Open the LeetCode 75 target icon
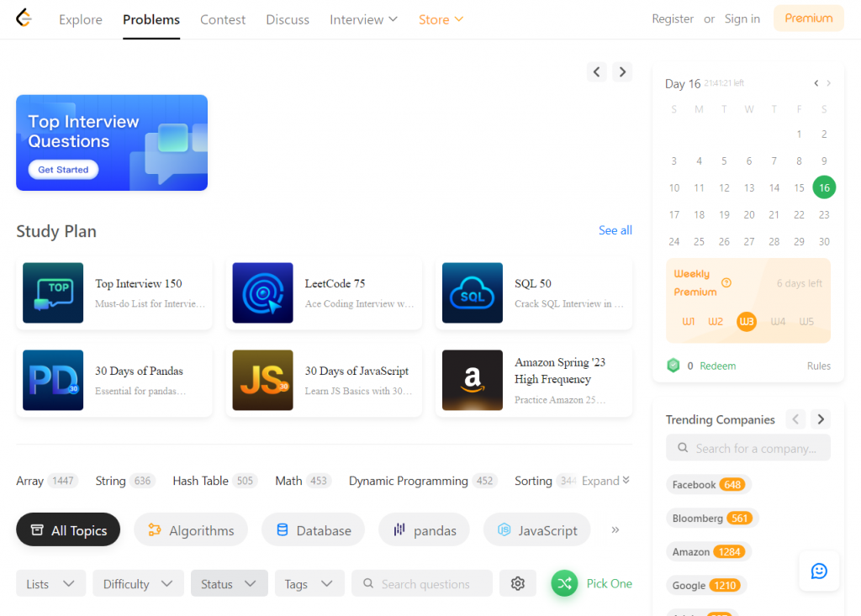 pos(262,292)
